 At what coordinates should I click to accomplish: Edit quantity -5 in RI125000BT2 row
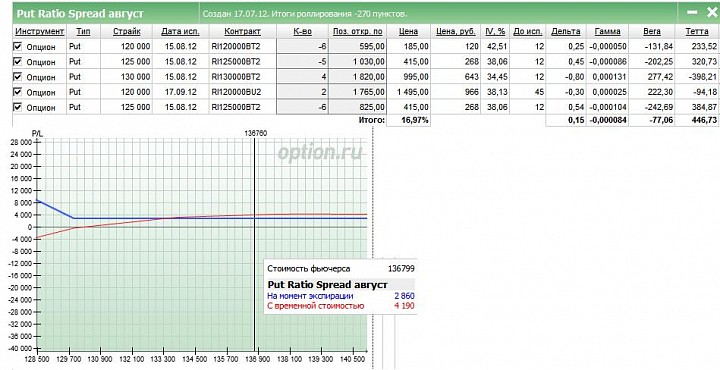pyautogui.click(x=302, y=62)
